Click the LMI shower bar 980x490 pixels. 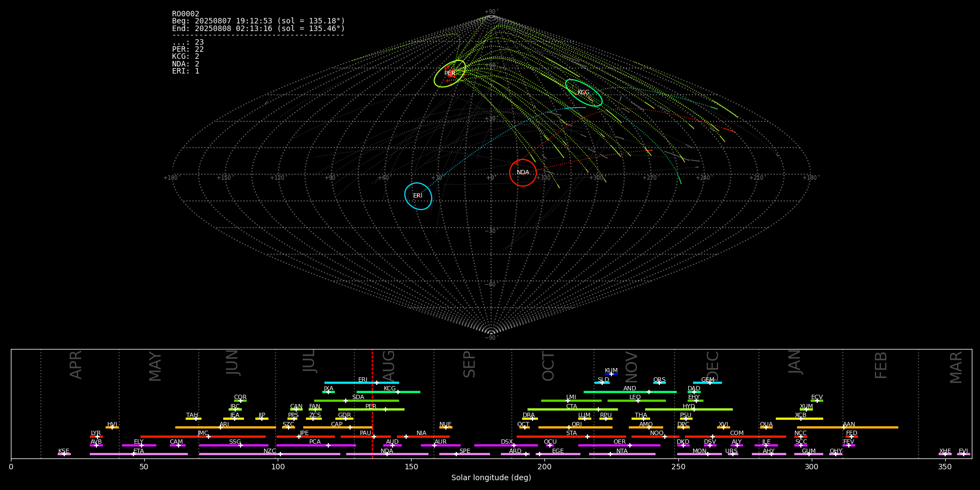571,401
